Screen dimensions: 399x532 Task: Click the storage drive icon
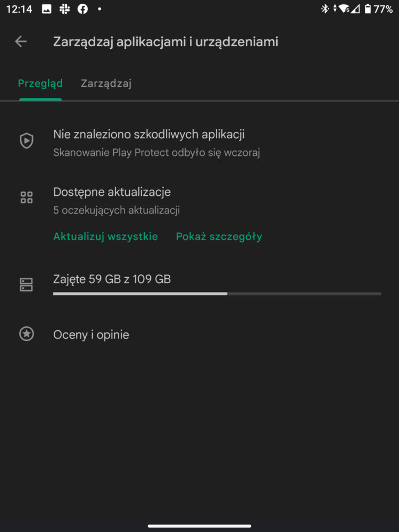pos(27,285)
